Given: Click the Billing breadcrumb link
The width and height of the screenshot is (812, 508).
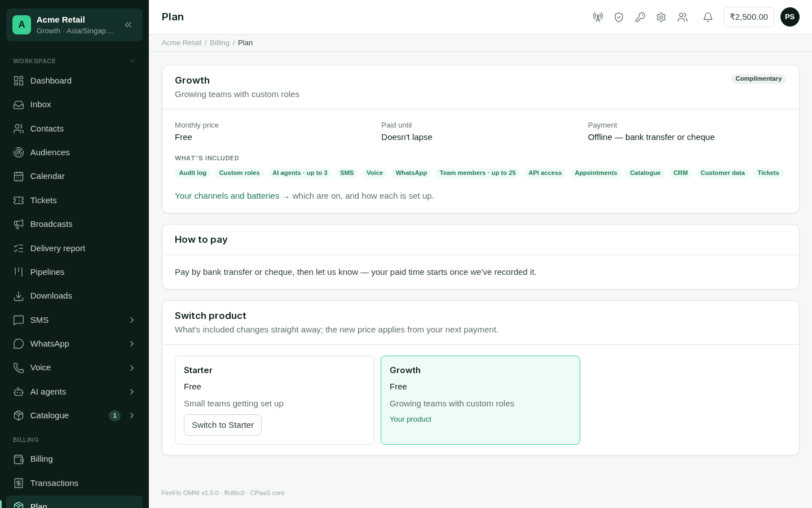Looking at the screenshot, I should point(219,43).
